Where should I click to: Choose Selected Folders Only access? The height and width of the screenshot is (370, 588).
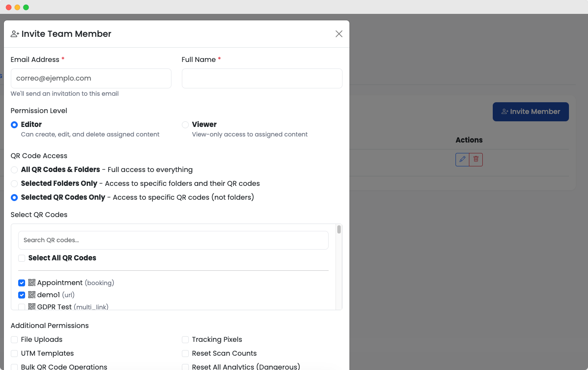pyautogui.click(x=14, y=184)
